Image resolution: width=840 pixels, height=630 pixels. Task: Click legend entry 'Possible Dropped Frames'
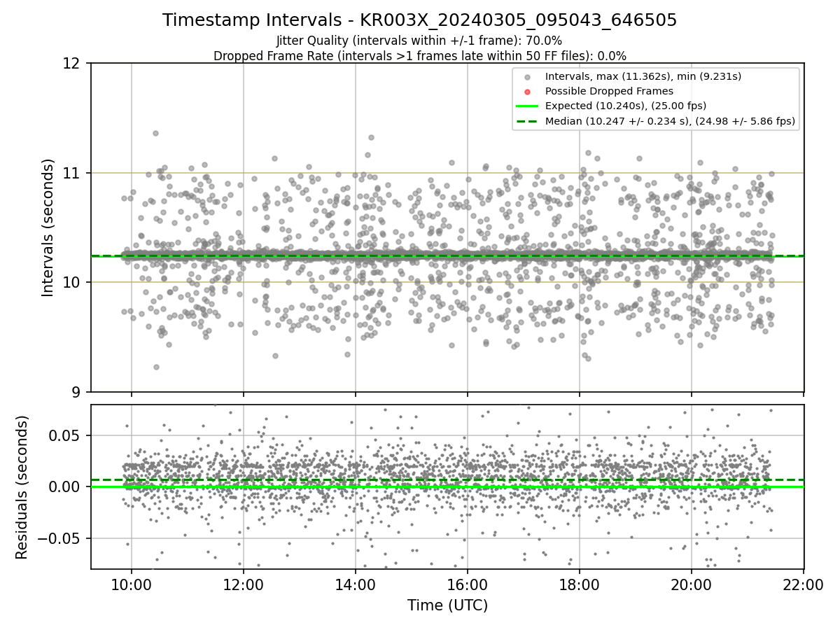pos(609,91)
